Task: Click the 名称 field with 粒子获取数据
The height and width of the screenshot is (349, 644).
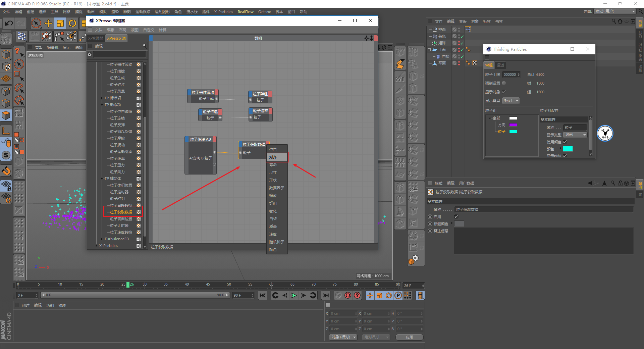Action: pyautogui.click(x=543, y=209)
